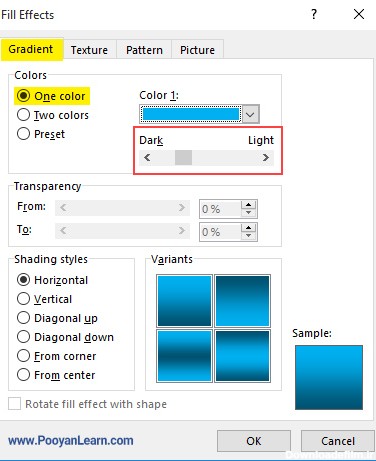Click the OK button
Image resolution: width=376 pixels, height=461 pixels.
tap(254, 441)
